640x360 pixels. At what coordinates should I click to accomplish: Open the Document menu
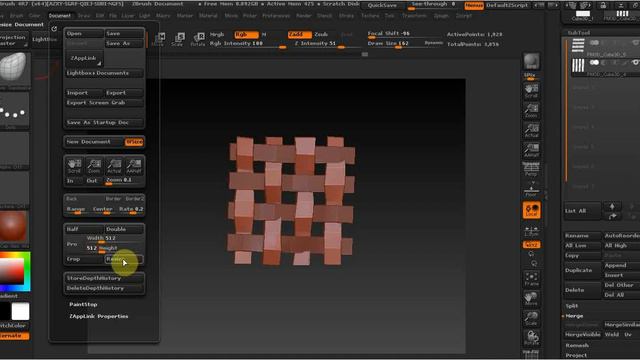(60, 16)
